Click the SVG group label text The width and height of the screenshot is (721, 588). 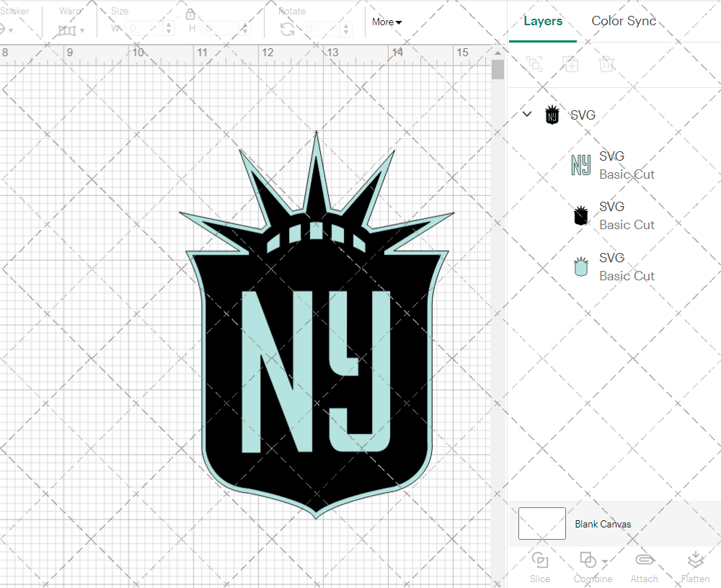583,115
